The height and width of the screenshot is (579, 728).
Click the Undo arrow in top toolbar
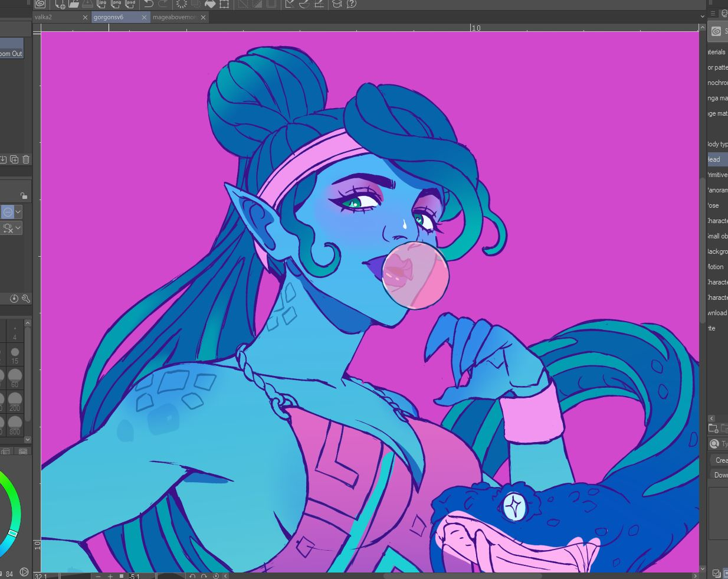(149, 4)
